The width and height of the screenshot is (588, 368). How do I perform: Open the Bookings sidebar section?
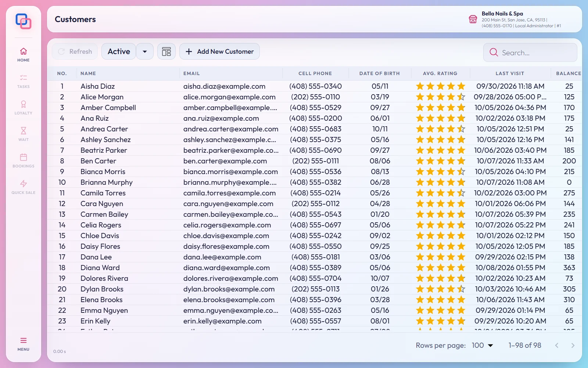coord(23,160)
